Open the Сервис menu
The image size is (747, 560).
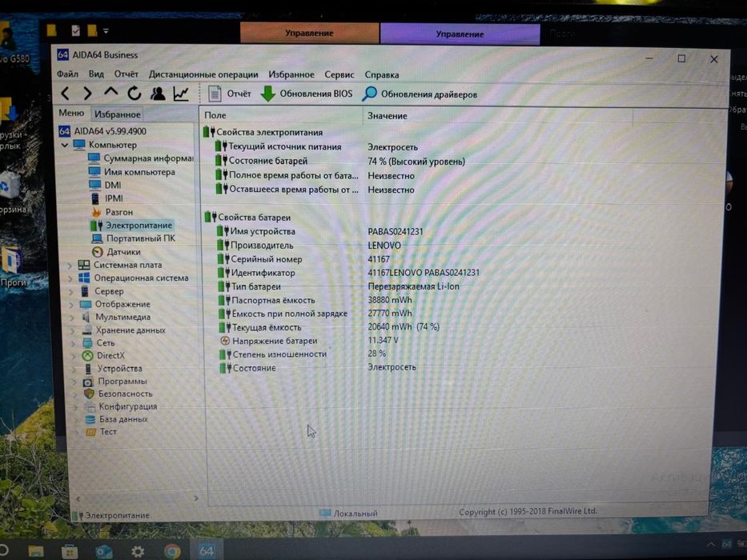pyautogui.click(x=339, y=74)
